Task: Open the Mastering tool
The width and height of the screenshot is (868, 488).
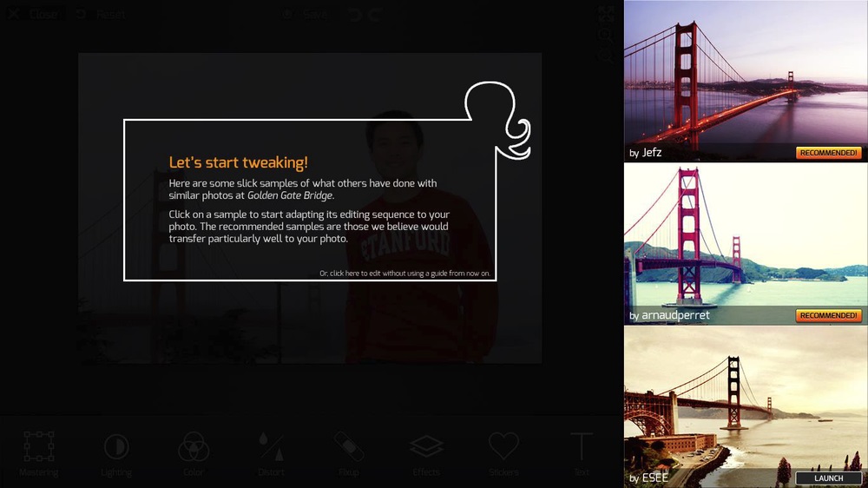Action: 39,453
